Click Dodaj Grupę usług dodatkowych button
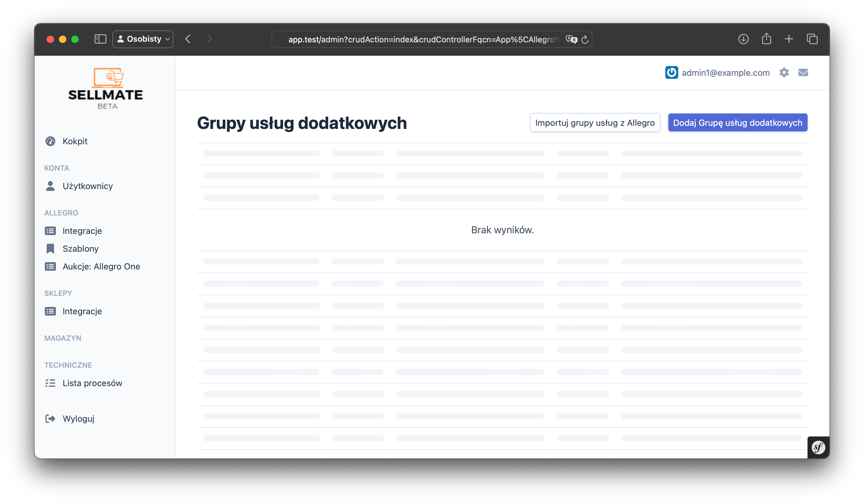 [738, 123]
